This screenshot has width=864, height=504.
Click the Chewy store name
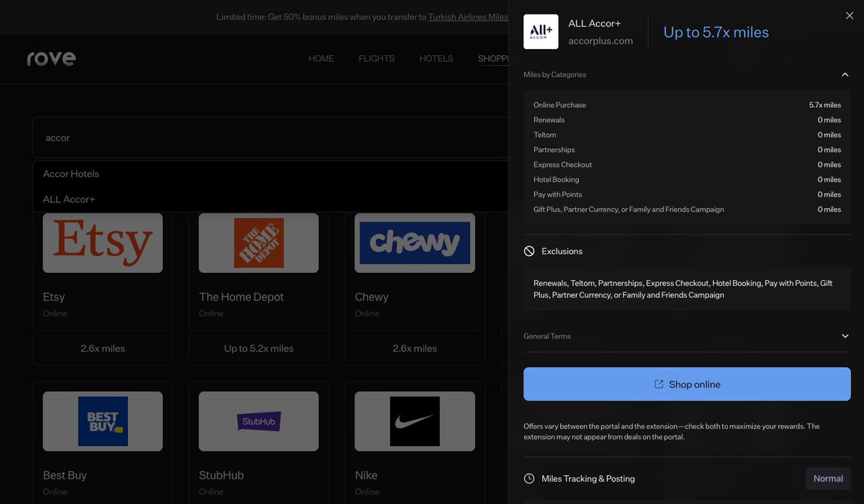point(372,297)
